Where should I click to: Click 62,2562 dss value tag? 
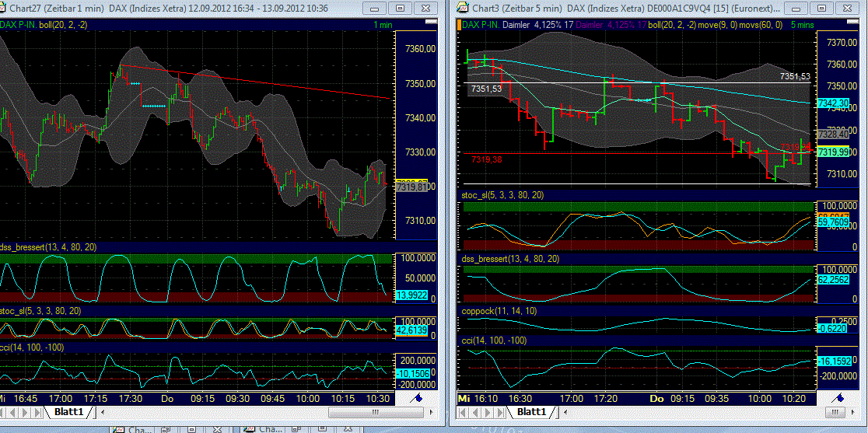coord(834,281)
